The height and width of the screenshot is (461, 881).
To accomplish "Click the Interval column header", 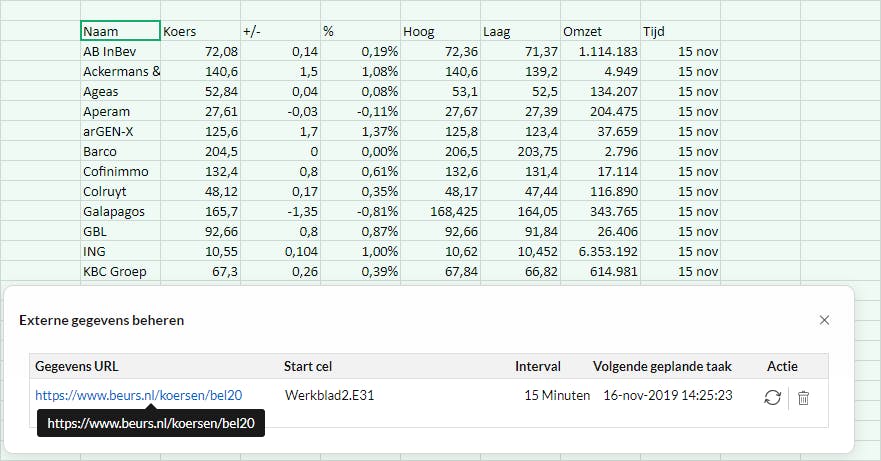I will click(x=538, y=366).
